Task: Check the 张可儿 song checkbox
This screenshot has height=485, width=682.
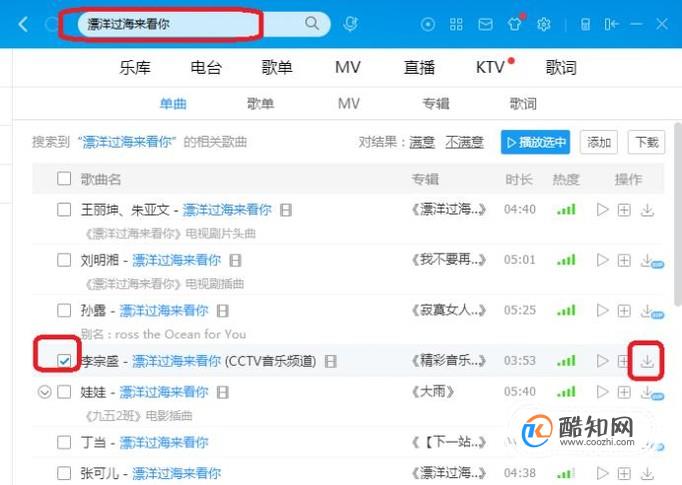Action: (64, 473)
